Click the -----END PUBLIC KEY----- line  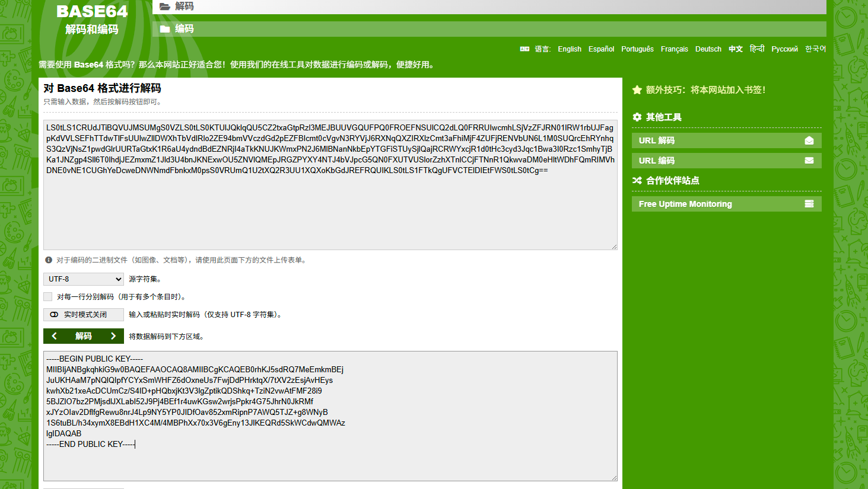click(x=90, y=444)
